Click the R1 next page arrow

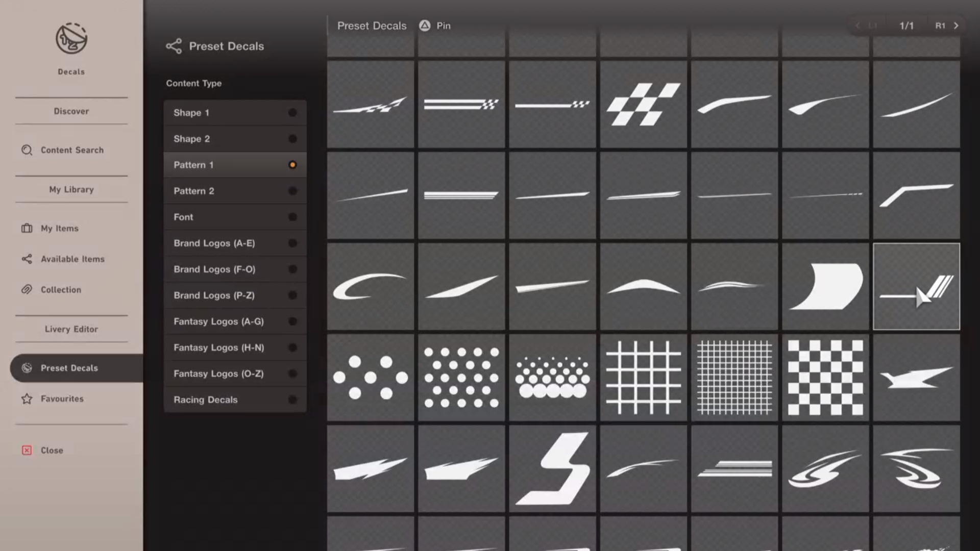coord(956,26)
